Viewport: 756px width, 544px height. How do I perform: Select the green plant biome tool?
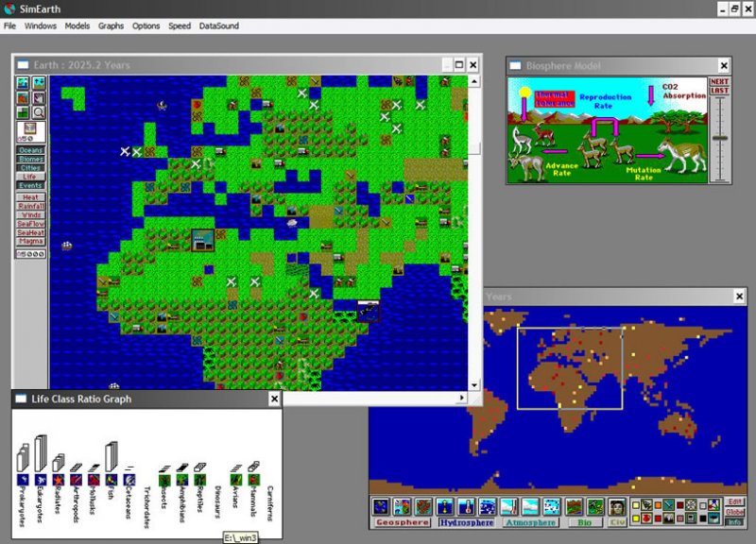(x=23, y=112)
